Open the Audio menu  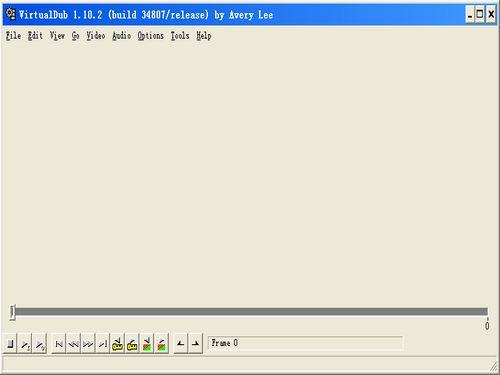coord(121,36)
